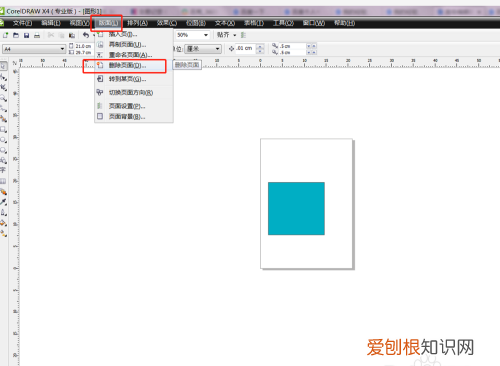The width and height of the screenshot is (500, 366).
Task: Open the A4 paper size dropdown
Action: coord(62,49)
